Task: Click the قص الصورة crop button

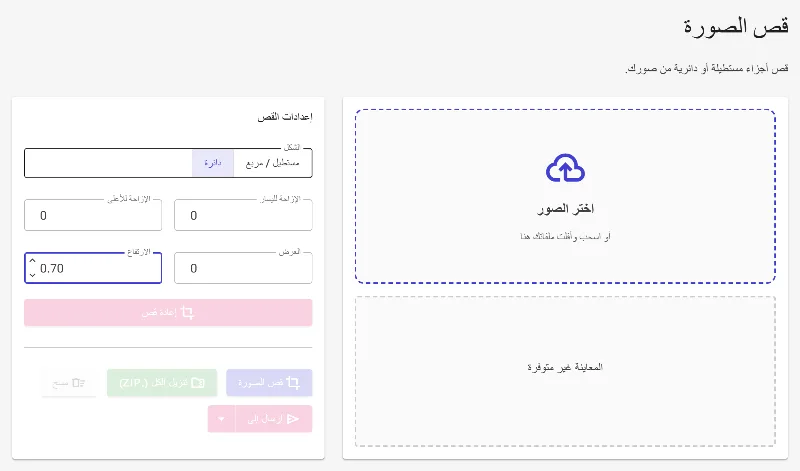Action: tap(269, 383)
